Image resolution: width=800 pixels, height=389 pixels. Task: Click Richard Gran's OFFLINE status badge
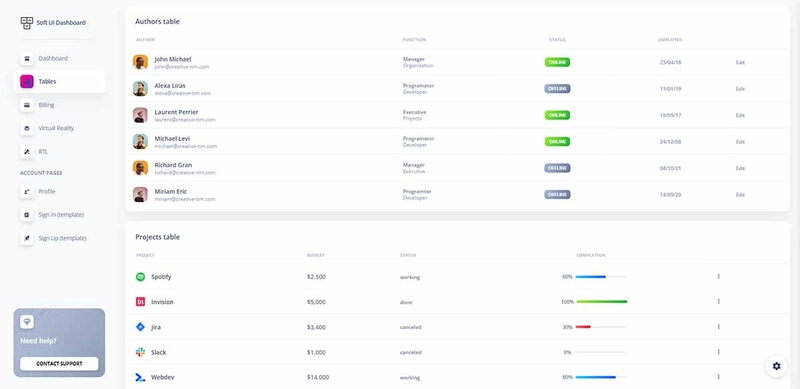click(x=557, y=168)
